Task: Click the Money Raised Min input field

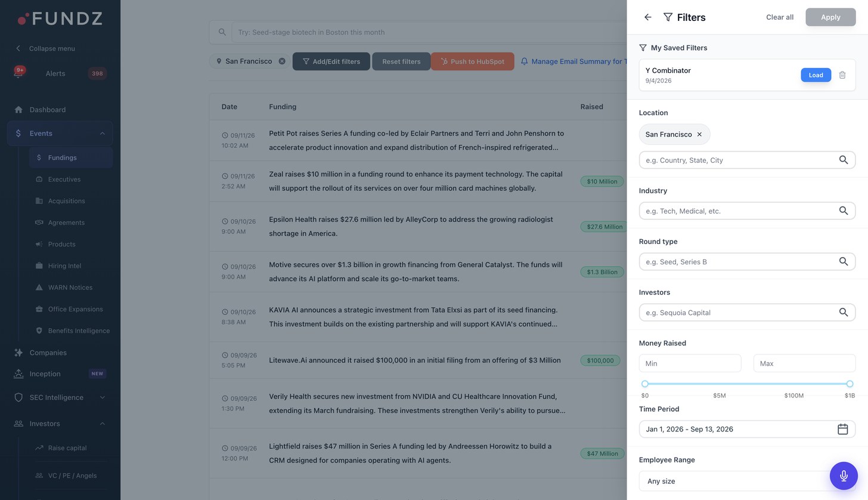Action: click(690, 363)
